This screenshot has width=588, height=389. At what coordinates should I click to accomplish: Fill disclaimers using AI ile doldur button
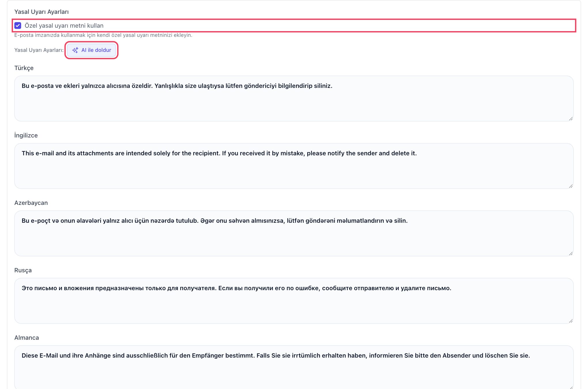tap(92, 50)
